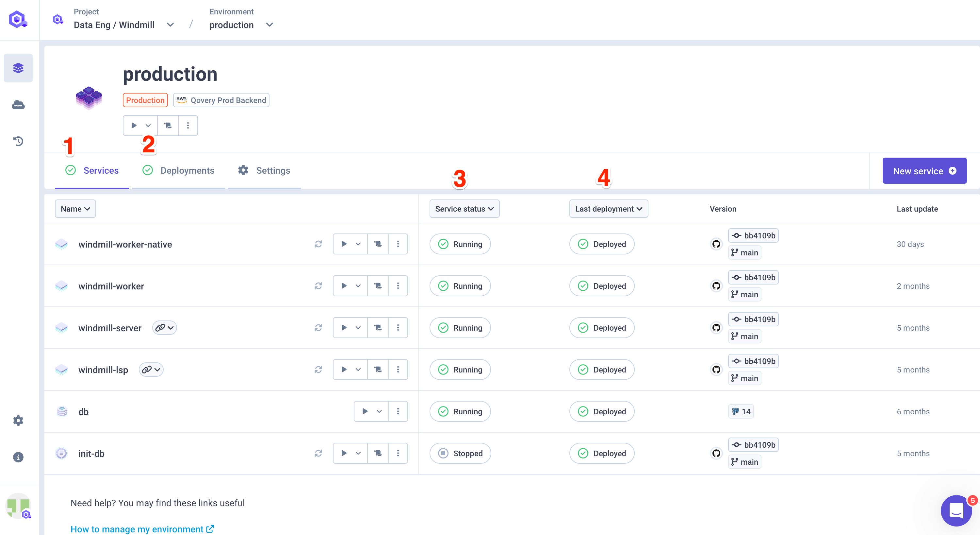Viewport: 980px width, 535px height.
Task: Open the settings gear in the left sidebar
Action: click(18, 421)
